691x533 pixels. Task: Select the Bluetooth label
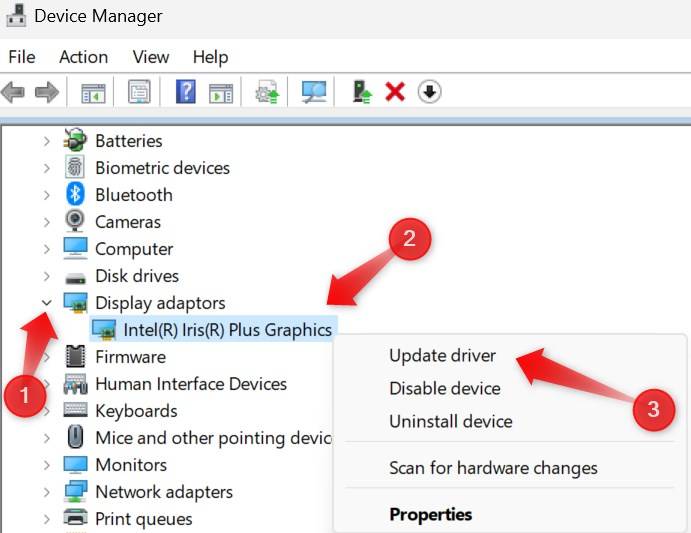point(134,195)
